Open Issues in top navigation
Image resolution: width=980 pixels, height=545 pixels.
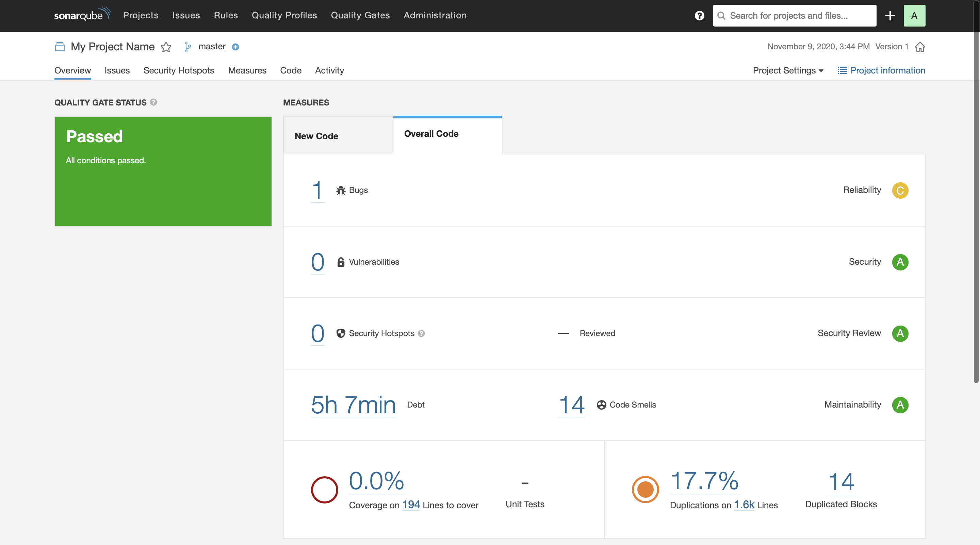click(x=186, y=15)
